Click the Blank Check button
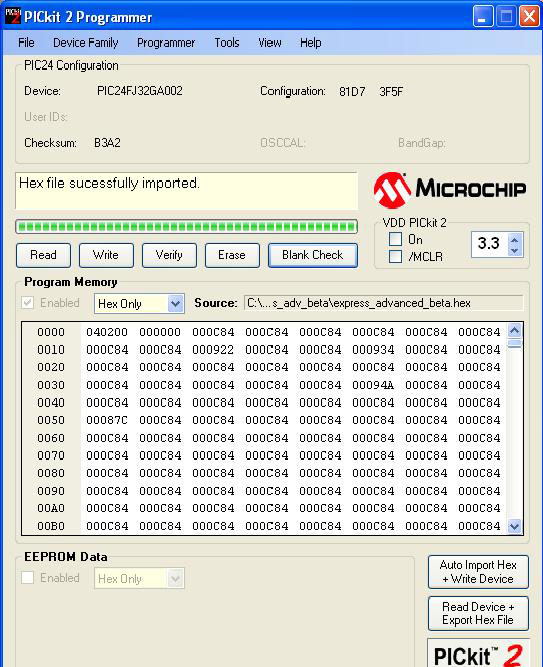 tap(313, 255)
